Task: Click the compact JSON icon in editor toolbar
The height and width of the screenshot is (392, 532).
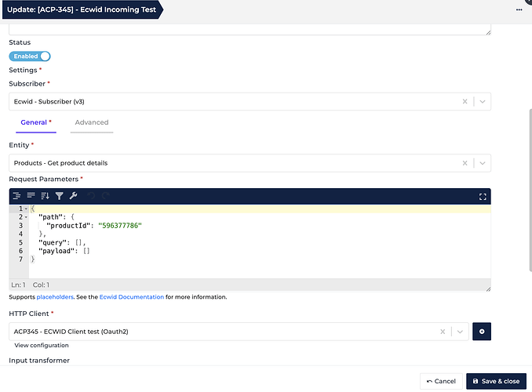Action: pos(31,196)
